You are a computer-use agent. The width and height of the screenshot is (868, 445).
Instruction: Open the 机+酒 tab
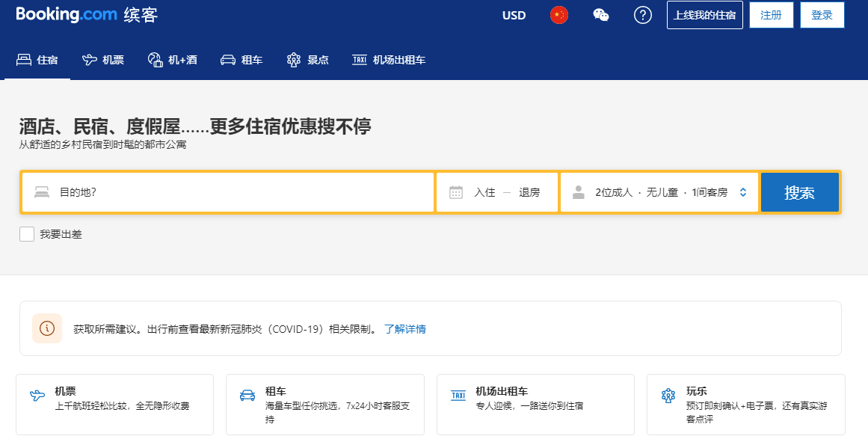(172, 60)
